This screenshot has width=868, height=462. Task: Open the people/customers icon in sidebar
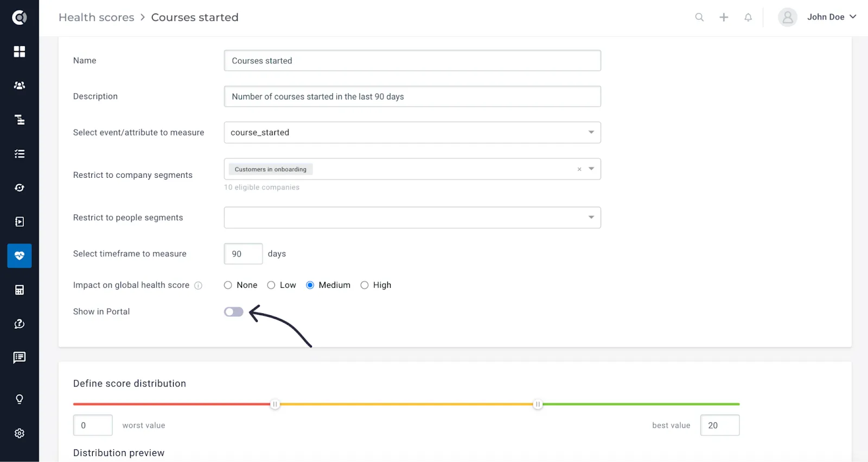20,85
